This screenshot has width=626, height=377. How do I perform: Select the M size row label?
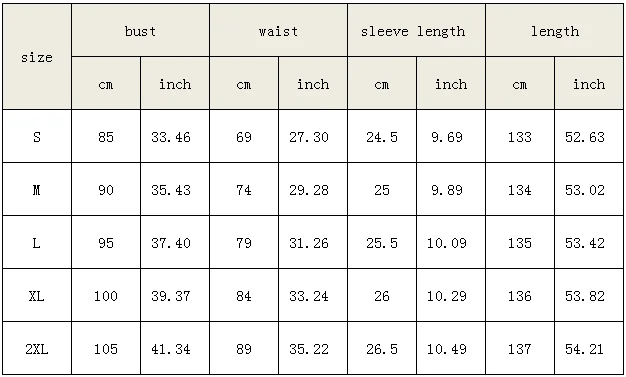tap(37, 190)
